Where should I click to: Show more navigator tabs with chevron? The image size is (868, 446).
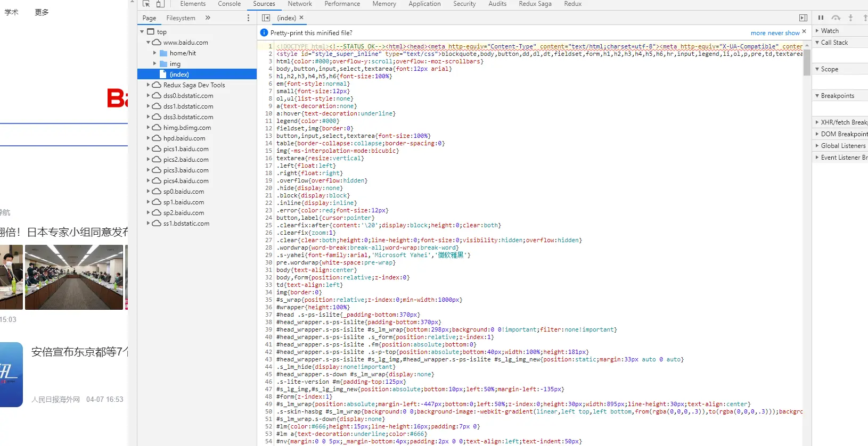[x=208, y=18]
